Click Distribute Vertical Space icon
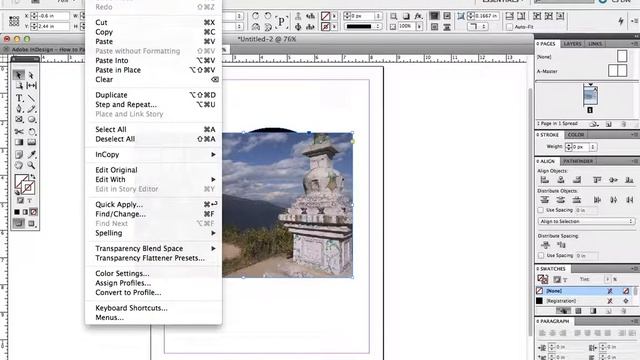Viewport: 640px width, 360px height. tap(545, 245)
